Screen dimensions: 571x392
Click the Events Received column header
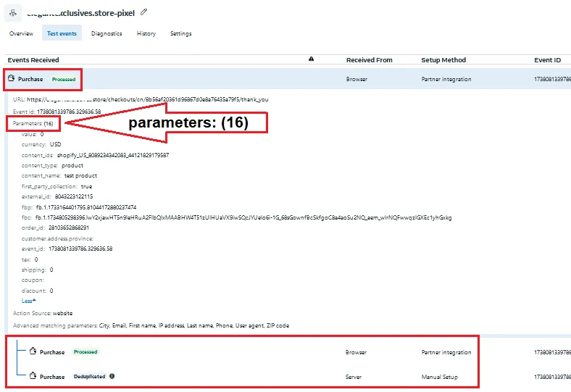tap(33, 60)
